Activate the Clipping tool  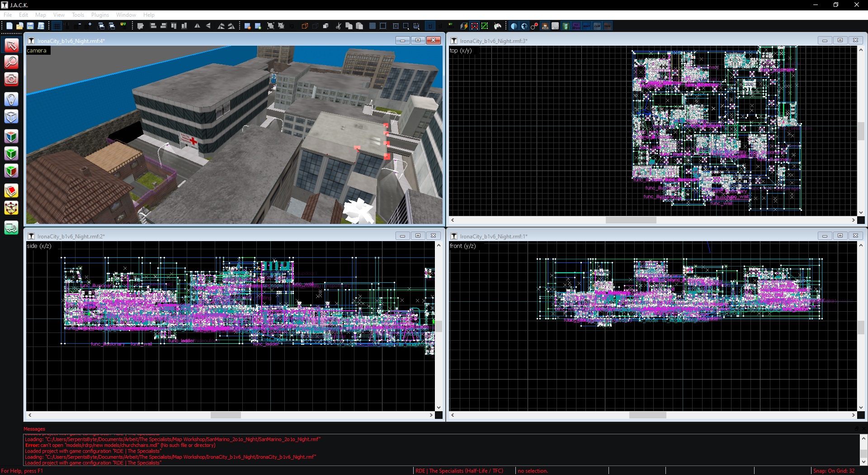click(11, 191)
